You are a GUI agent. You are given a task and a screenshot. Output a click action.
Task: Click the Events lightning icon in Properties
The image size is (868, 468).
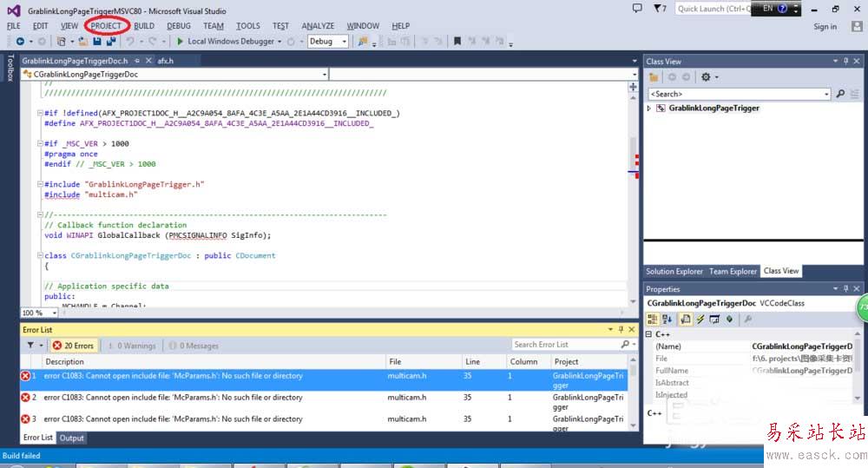tap(700, 320)
